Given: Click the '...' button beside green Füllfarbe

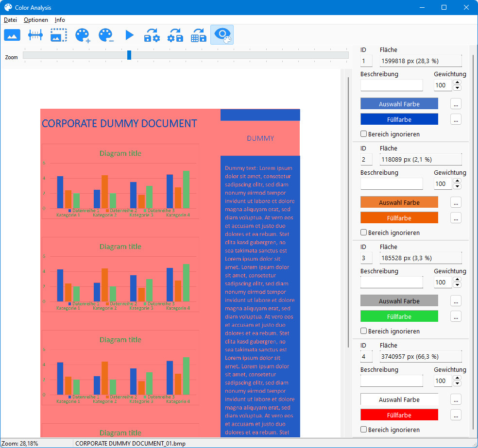Looking at the screenshot, I should coord(456,316).
